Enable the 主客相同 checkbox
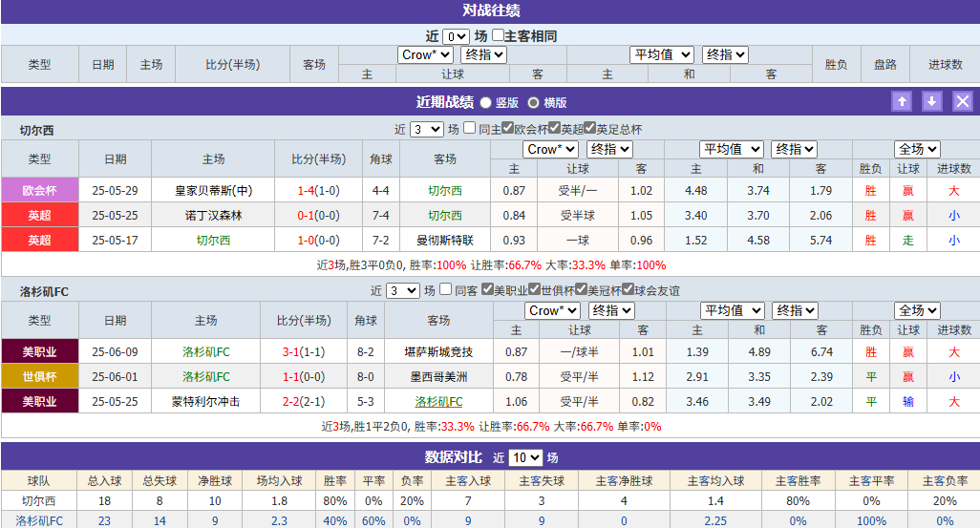The image size is (980, 528). pyautogui.click(x=499, y=36)
